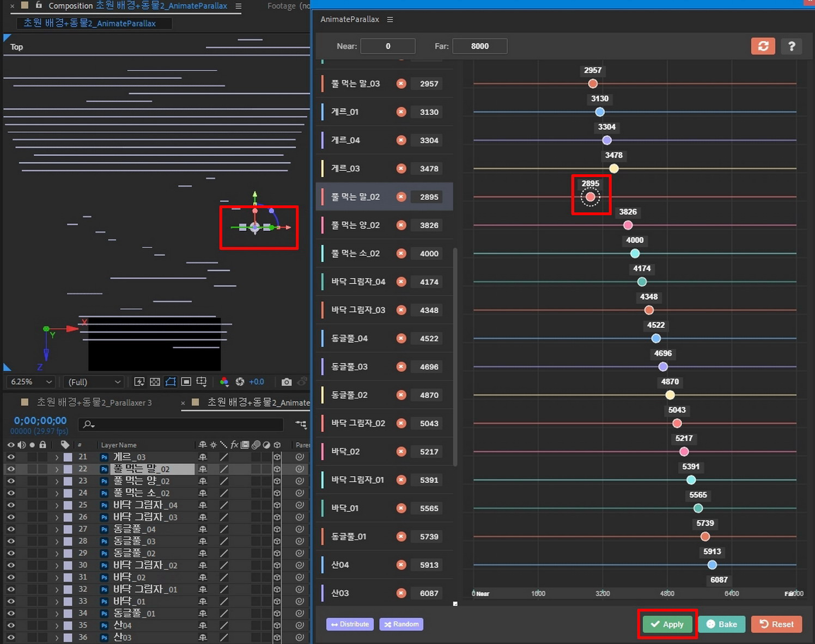
Task: Select the Composition viewer tab
Action: 138,6
